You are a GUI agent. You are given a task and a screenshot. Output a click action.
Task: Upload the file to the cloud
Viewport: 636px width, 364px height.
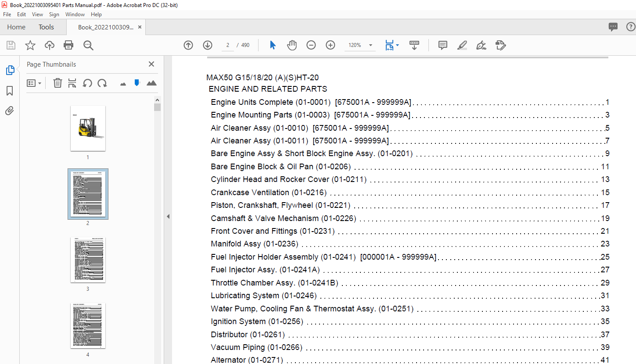(x=50, y=45)
